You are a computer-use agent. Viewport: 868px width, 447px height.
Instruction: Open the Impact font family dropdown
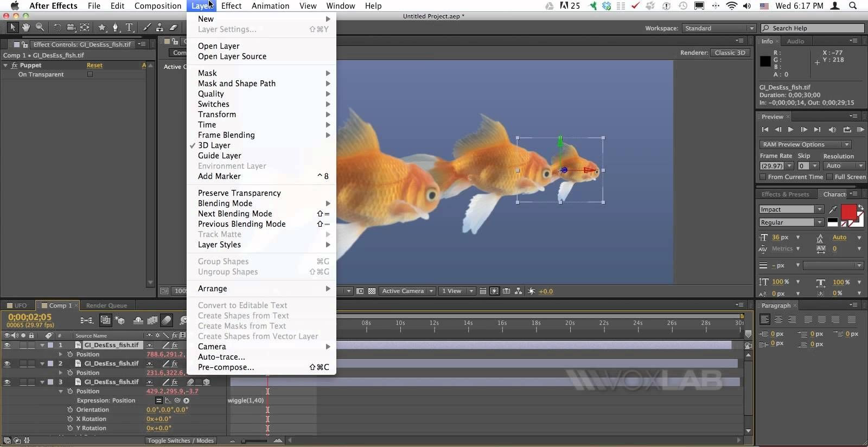pos(791,209)
